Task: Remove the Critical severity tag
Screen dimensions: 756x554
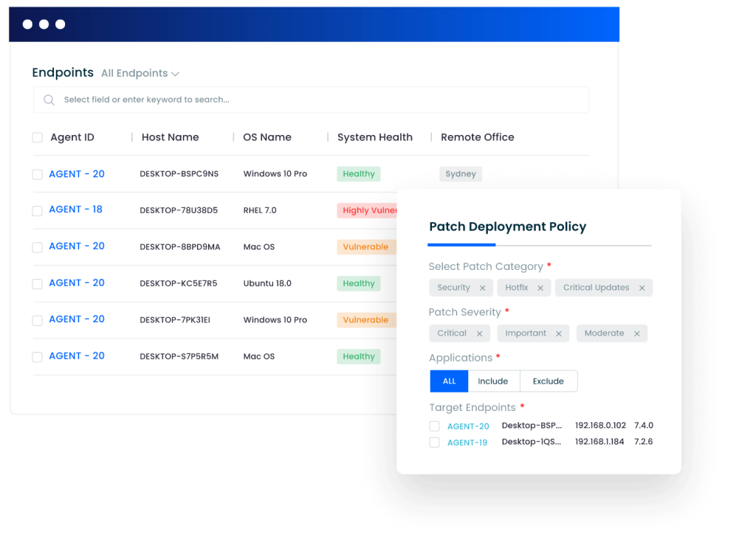Action: [479, 334]
